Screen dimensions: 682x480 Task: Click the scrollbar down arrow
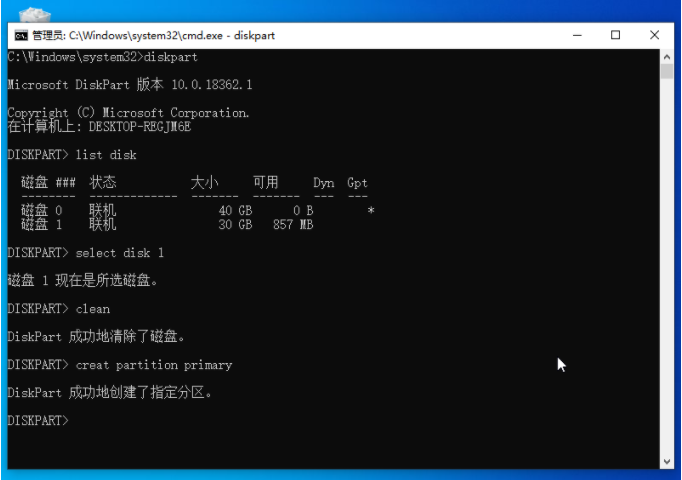click(x=666, y=461)
